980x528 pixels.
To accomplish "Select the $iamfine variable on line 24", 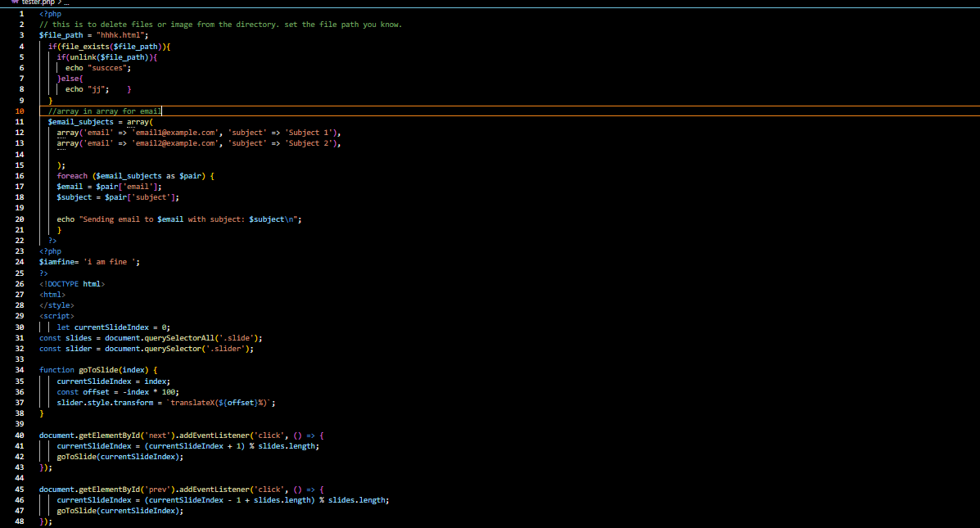I will click(x=56, y=261).
